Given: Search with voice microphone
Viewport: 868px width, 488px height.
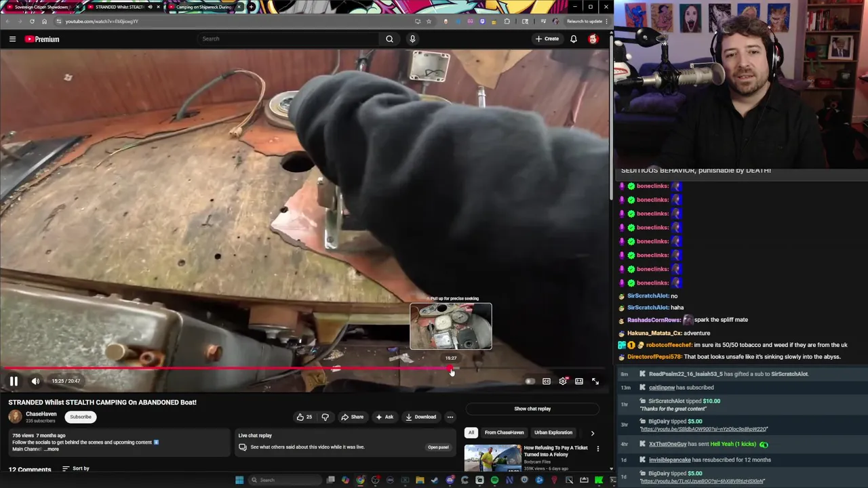Looking at the screenshot, I should tap(412, 39).
